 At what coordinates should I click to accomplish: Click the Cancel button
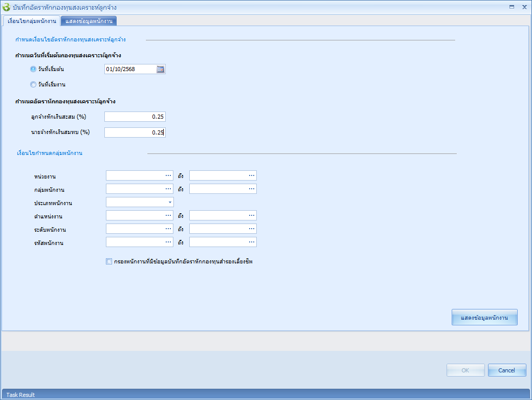[506, 370]
